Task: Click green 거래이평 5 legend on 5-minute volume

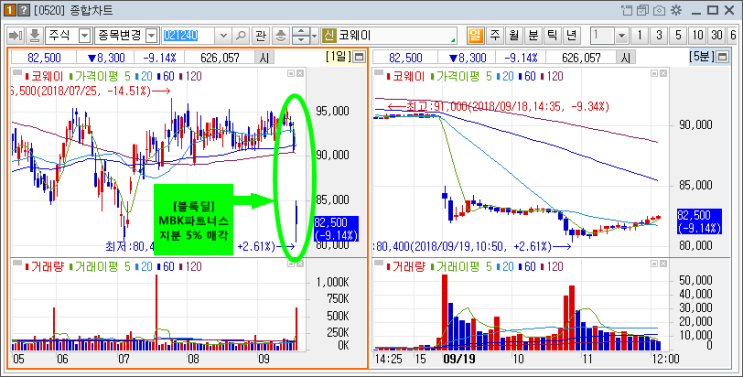Action: click(x=462, y=267)
